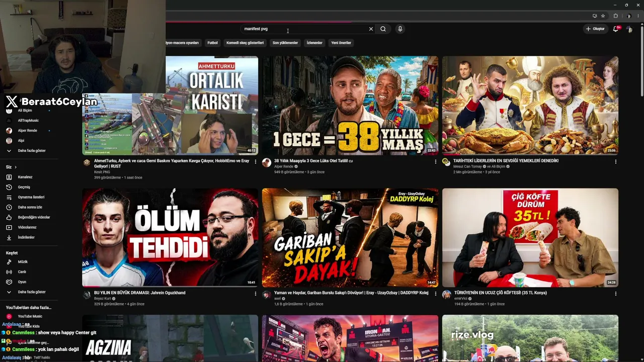Open Canlı under Keşfet
The width and height of the screenshot is (644, 362).
(x=28, y=272)
